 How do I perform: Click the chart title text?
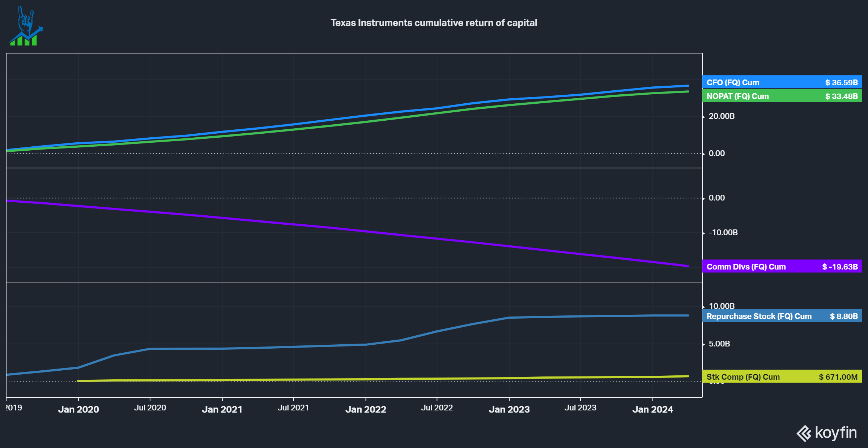point(434,23)
